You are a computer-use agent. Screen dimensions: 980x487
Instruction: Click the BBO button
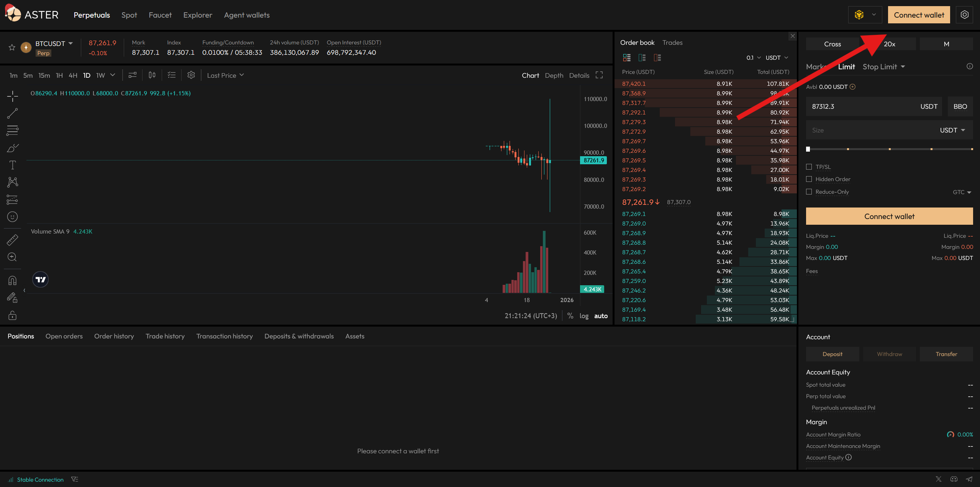click(x=960, y=106)
